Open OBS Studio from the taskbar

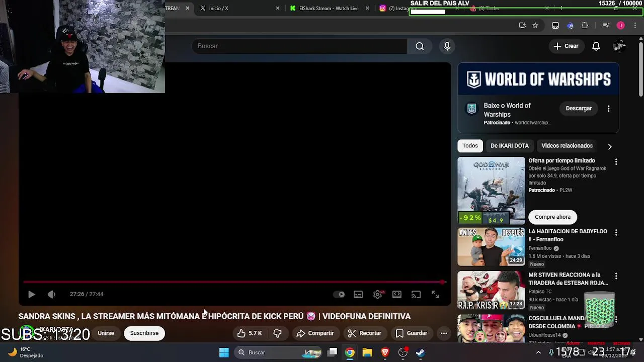coord(403,352)
